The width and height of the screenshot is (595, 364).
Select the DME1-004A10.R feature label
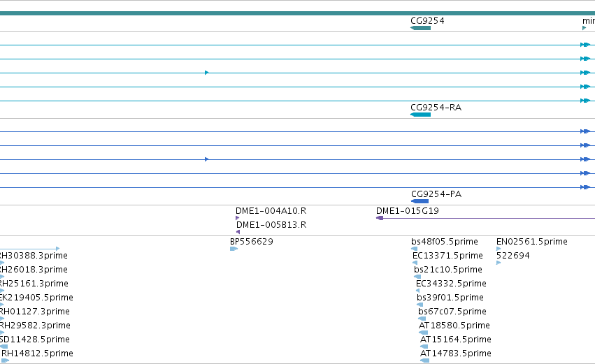pos(271,211)
